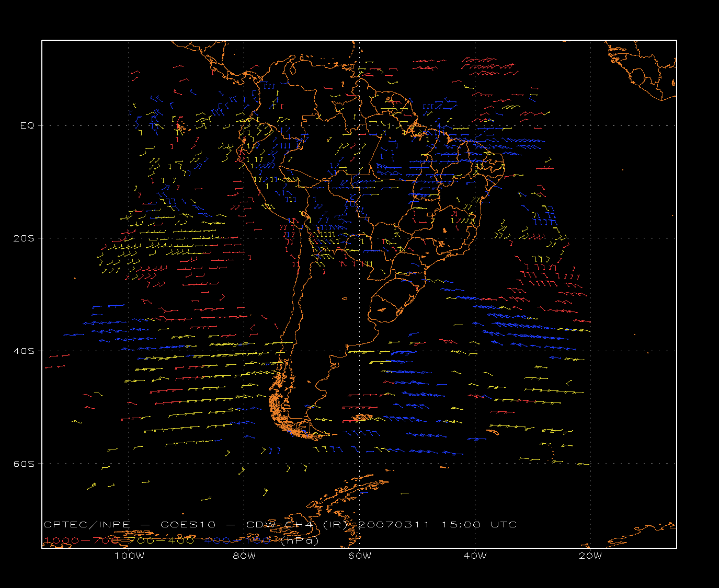
Task: Click the 40S latitude label
Action: pyautogui.click(x=24, y=351)
